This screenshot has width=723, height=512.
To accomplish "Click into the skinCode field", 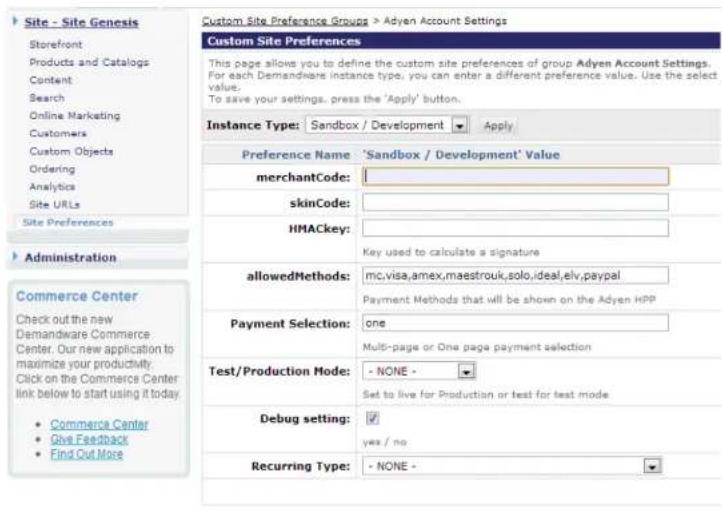I will click(515, 202).
